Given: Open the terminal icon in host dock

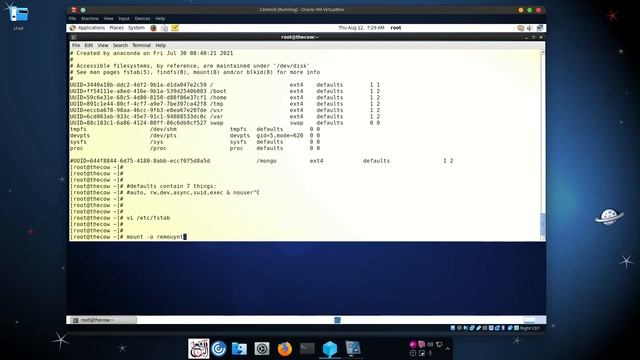Looking at the screenshot, I should point(307,349).
